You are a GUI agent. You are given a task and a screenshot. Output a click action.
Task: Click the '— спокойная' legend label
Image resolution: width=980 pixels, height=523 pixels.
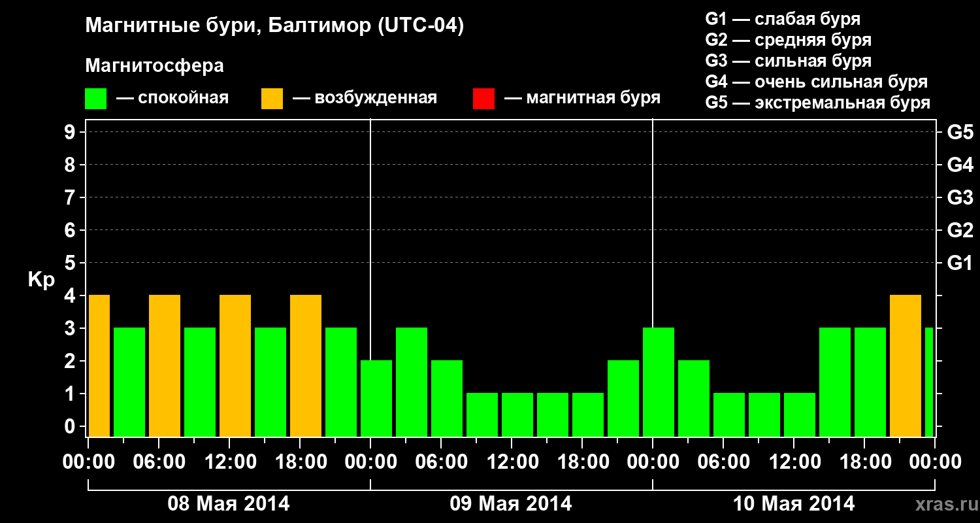(172, 99)
